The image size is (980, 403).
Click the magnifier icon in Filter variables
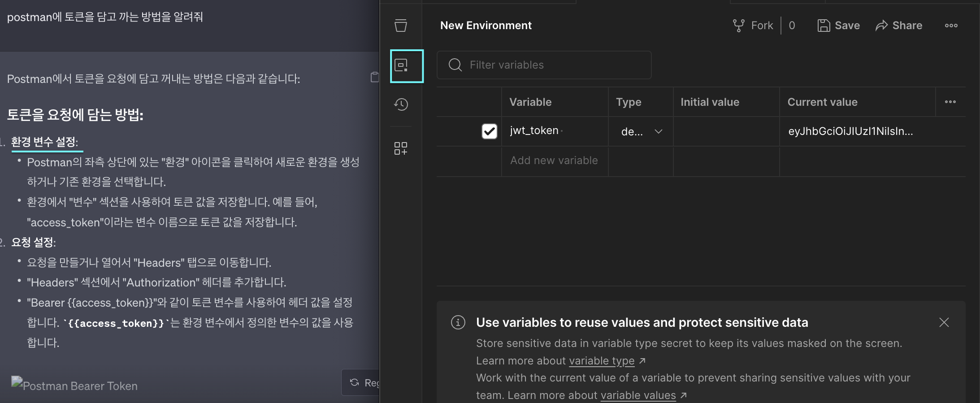(455, 65)
